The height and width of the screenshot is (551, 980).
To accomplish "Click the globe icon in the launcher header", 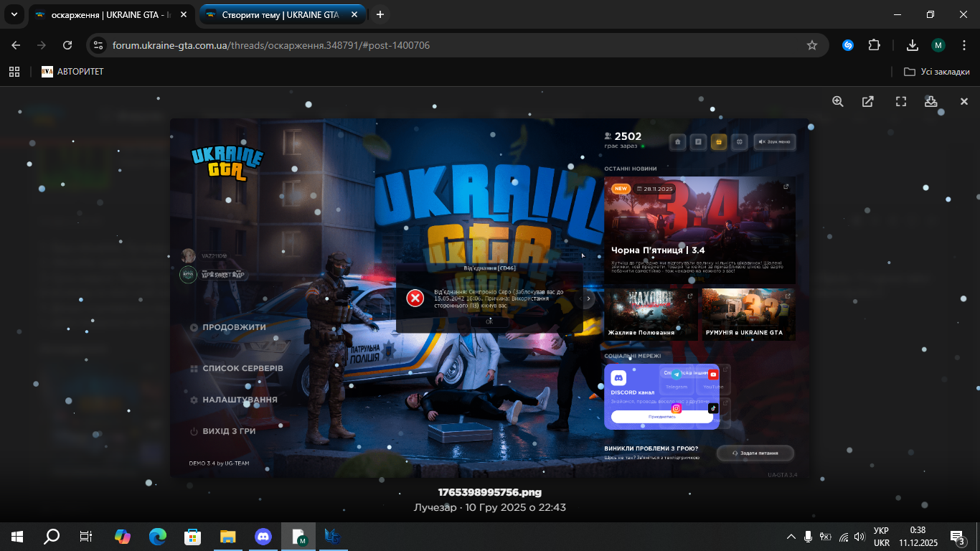I will 739,142.
